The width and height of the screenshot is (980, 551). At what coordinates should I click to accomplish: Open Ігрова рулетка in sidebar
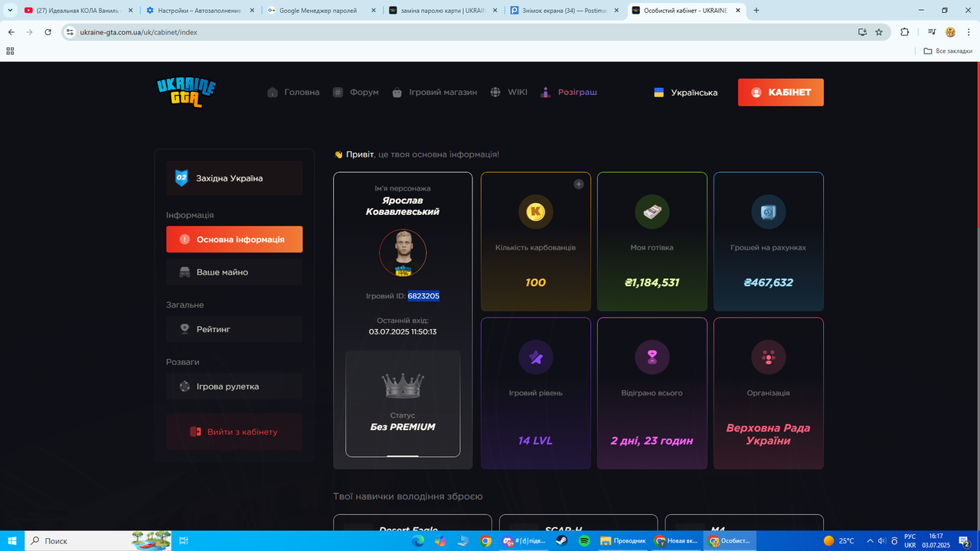click(x=234, y=386)
